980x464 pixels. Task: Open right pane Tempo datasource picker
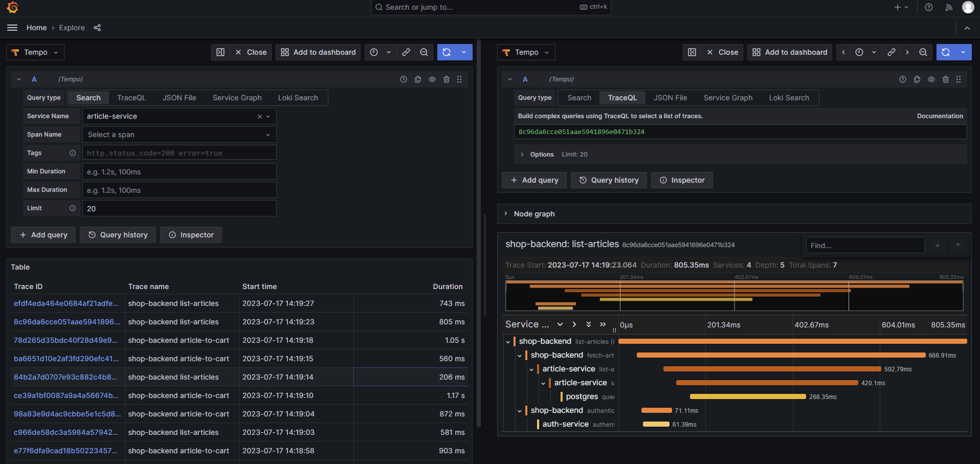(x=526, y=52)
